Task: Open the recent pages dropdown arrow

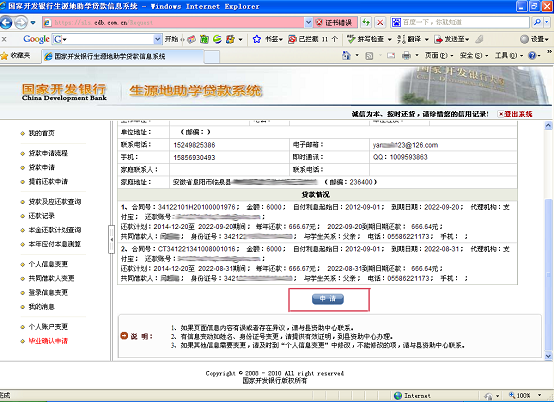Action: tap(33, 23)
